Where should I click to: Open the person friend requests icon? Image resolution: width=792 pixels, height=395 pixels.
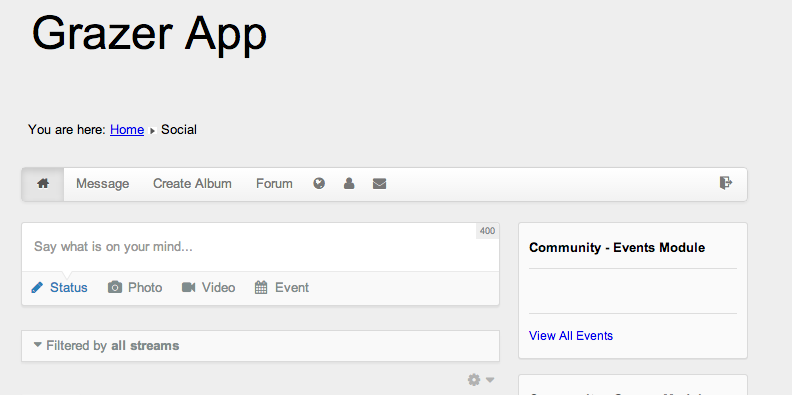[x=349, y=184]
